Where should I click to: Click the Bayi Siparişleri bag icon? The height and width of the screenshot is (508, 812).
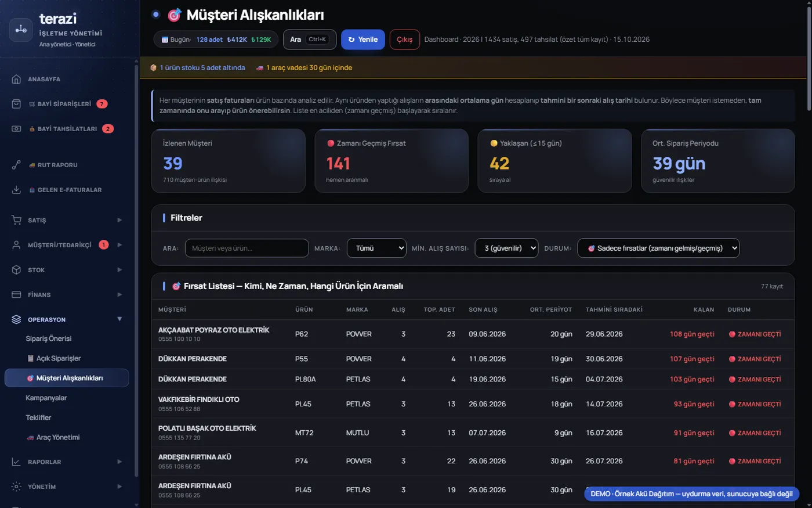[x=16, y=104]
